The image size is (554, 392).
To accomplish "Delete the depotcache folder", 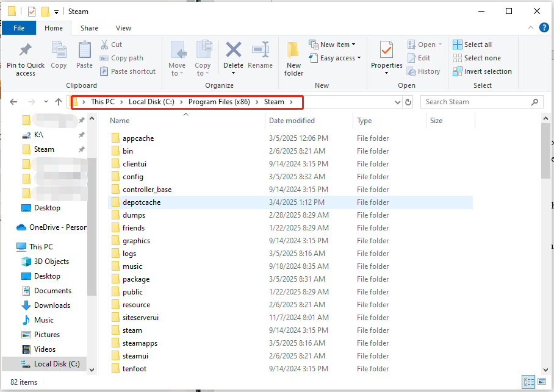I will [233, 55].
